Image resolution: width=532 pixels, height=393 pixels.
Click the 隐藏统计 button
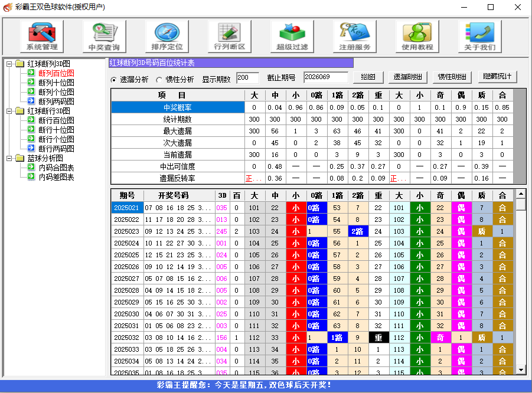point(497,77)
